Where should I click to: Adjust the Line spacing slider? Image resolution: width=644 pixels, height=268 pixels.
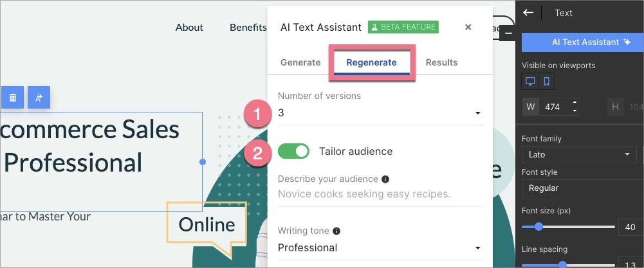click(x=563, y=265)
